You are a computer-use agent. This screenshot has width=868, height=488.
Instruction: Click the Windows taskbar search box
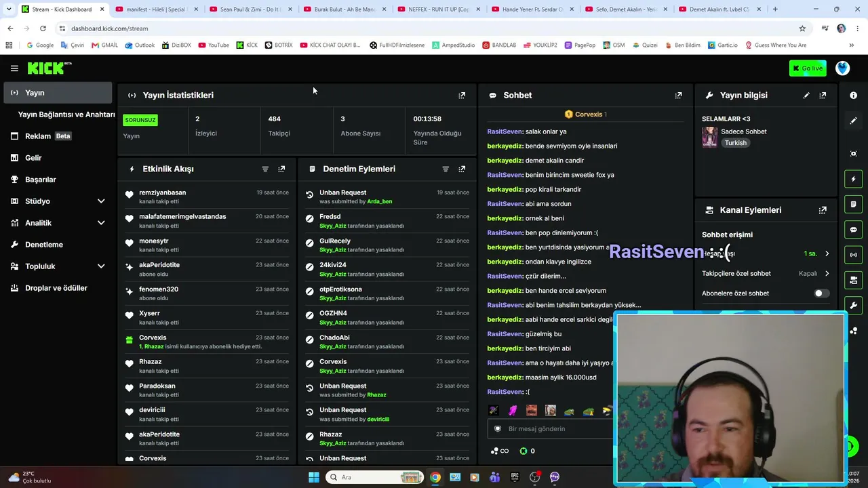point(376,477)
